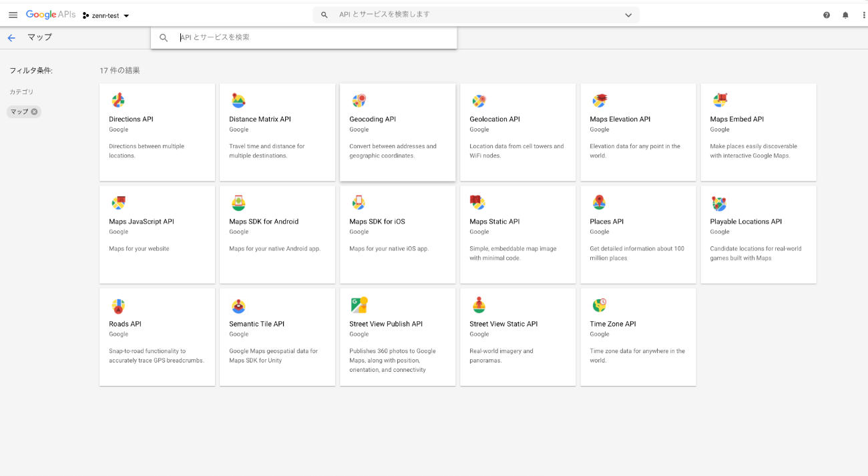This screenshot has height=476, width=868.
Task: Click the Maps Static API icon
Action: 477,202
